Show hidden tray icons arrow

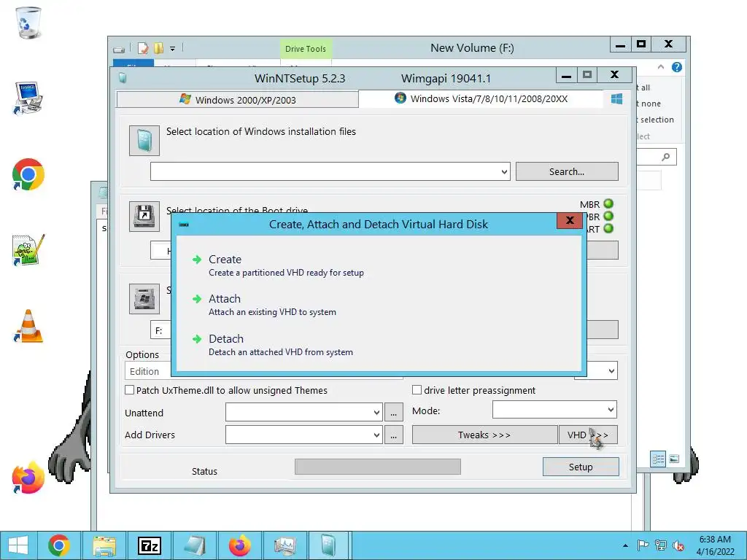(625, 545)
